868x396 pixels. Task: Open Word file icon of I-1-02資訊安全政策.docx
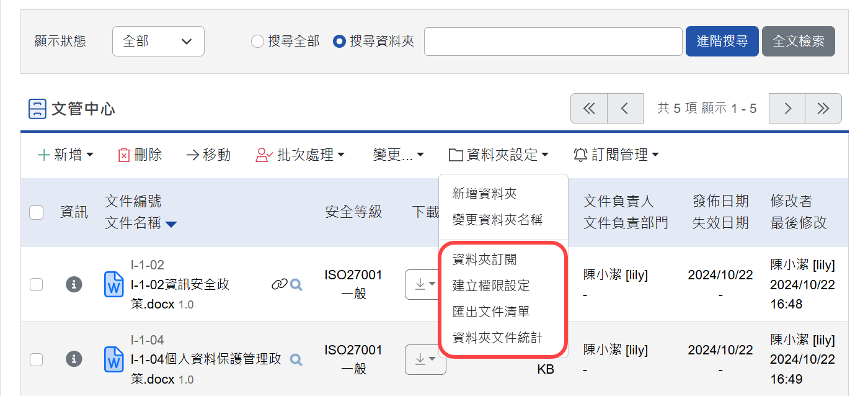pyautogui.click(x=114, y=284)
